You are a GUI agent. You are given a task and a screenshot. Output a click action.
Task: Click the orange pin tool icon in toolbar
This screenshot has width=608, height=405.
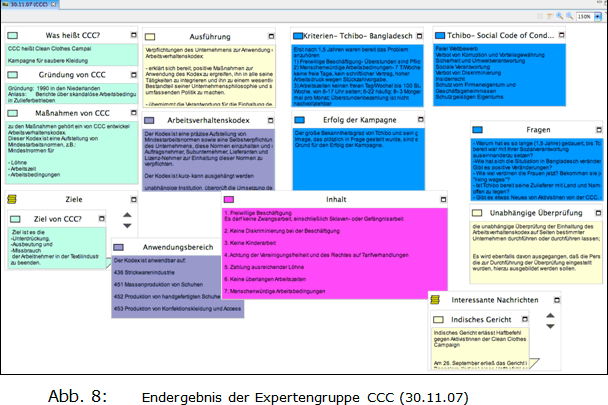click(x=549, y=16)
